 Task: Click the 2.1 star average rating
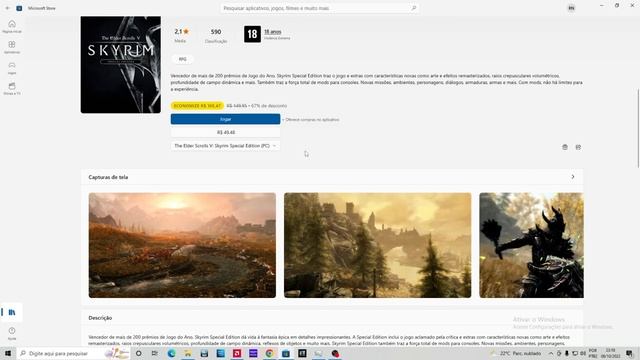(x=181, y=31)
